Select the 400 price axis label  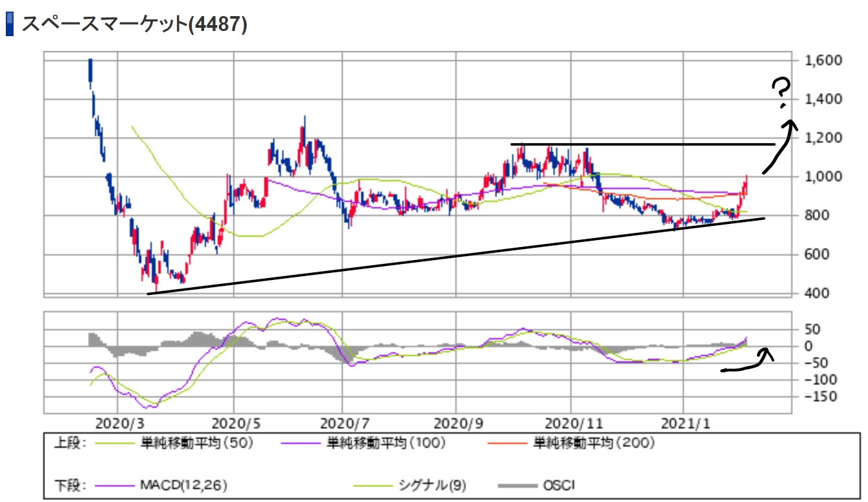click(x=815, y=294)
